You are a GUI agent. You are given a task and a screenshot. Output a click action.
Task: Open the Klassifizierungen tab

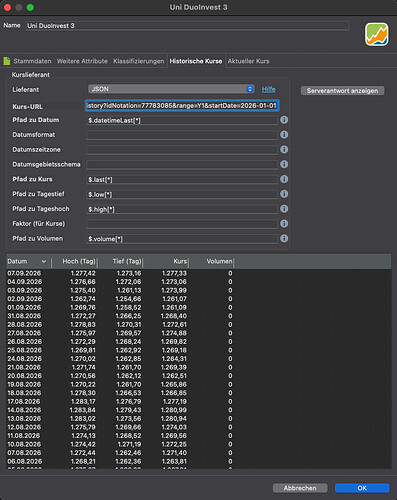tap(139, 61)
